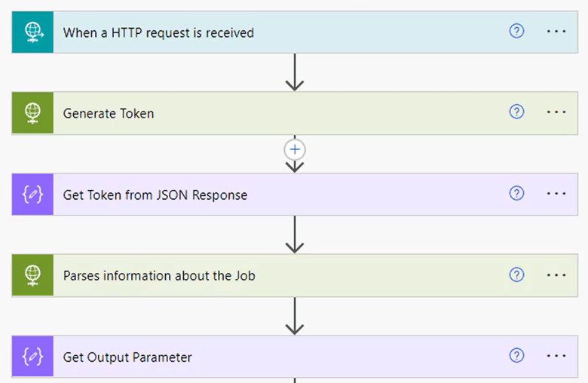Click the Generate Token HTTP icon
The width and height of the screenshot is (588, 383).
[32, 113]
